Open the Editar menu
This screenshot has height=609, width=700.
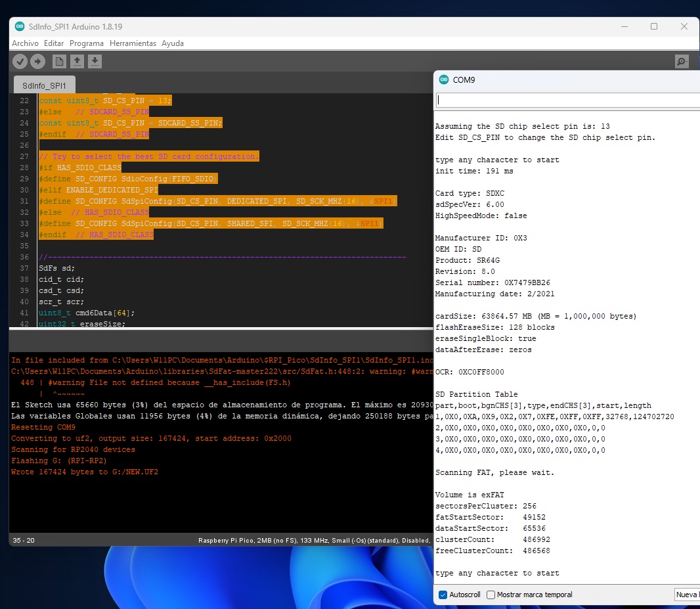click(54, 43)
